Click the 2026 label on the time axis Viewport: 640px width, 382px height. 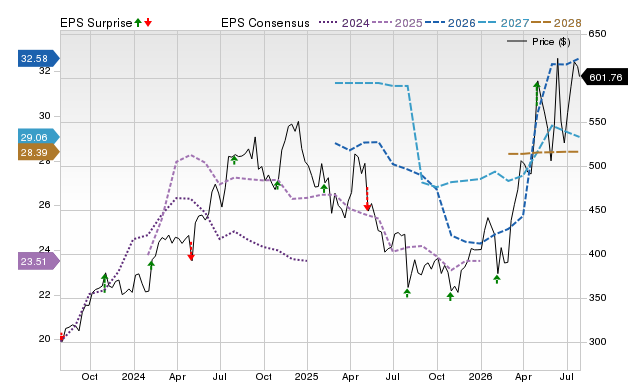click(480, 376)
